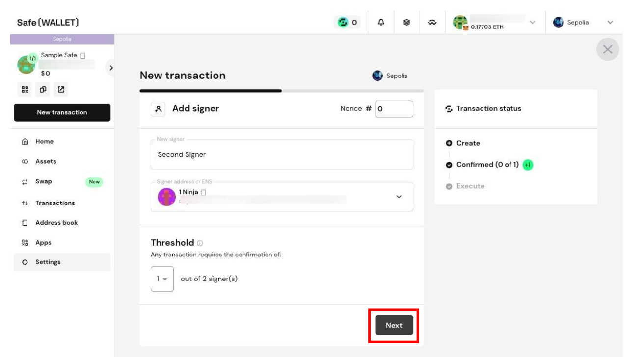
Task: Click the New transaction sidebar button
Action: pyautogui.click(x=62, y=112)
